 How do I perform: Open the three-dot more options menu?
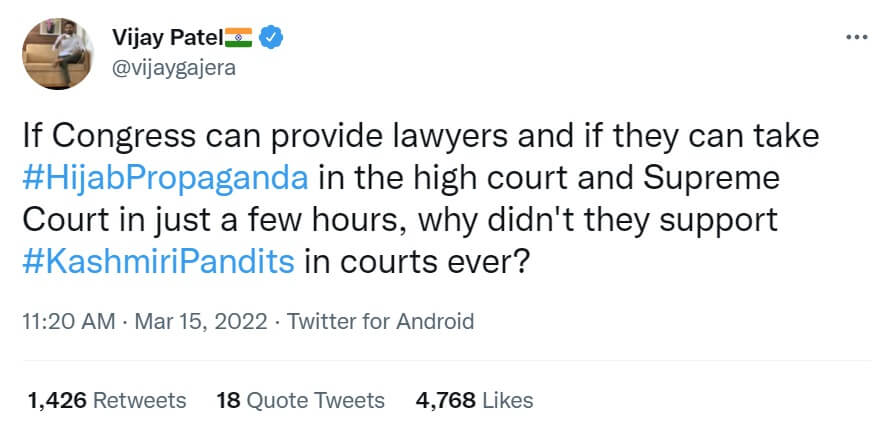tap(857, 37)
